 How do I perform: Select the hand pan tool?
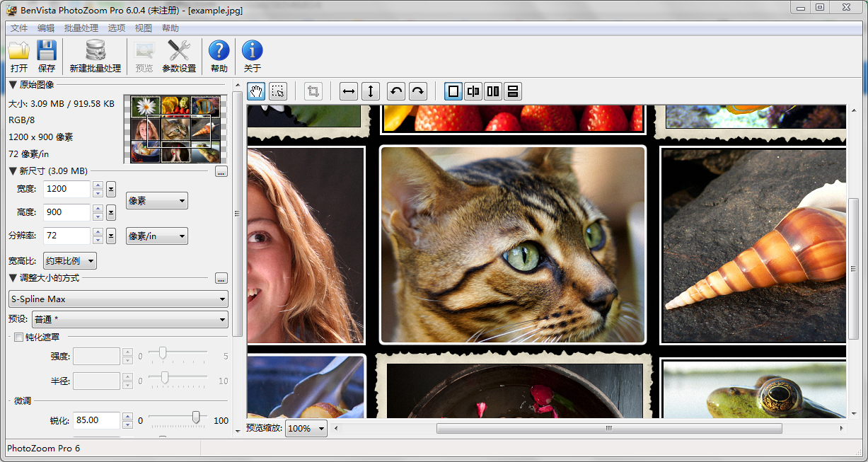coord(256,91)
